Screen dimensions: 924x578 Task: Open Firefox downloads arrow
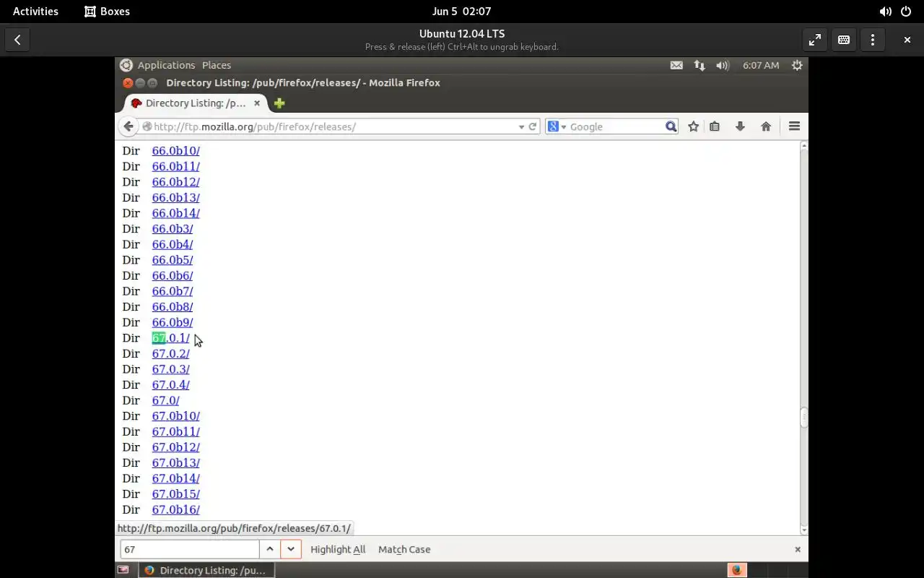tap(740, 126)
